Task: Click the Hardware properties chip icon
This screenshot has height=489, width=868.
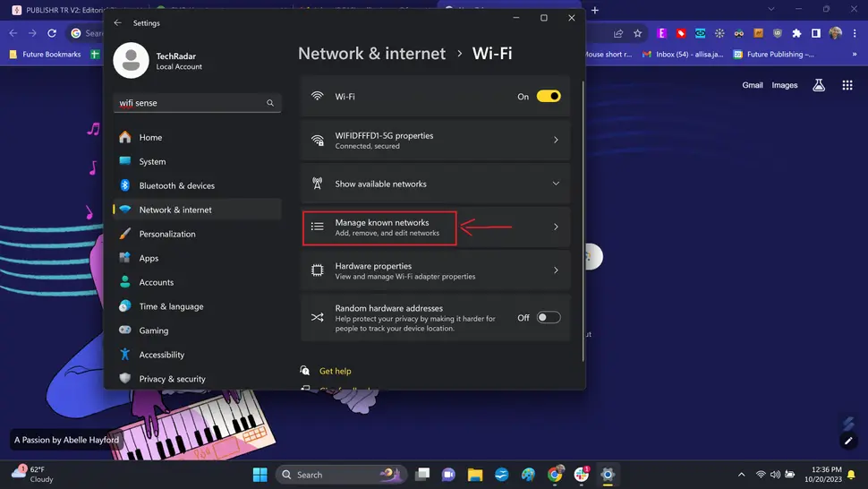Action: [x=317, y=270]
